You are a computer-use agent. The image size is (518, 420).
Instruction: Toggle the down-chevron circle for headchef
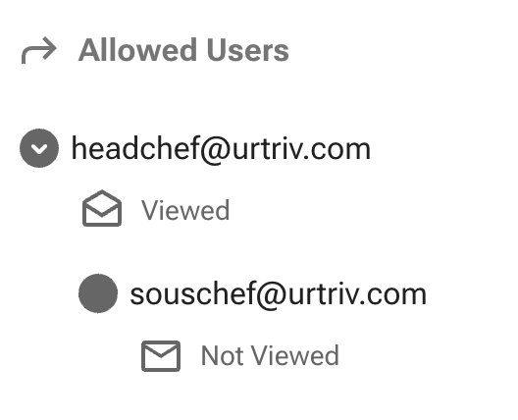[x=39, y=148]
